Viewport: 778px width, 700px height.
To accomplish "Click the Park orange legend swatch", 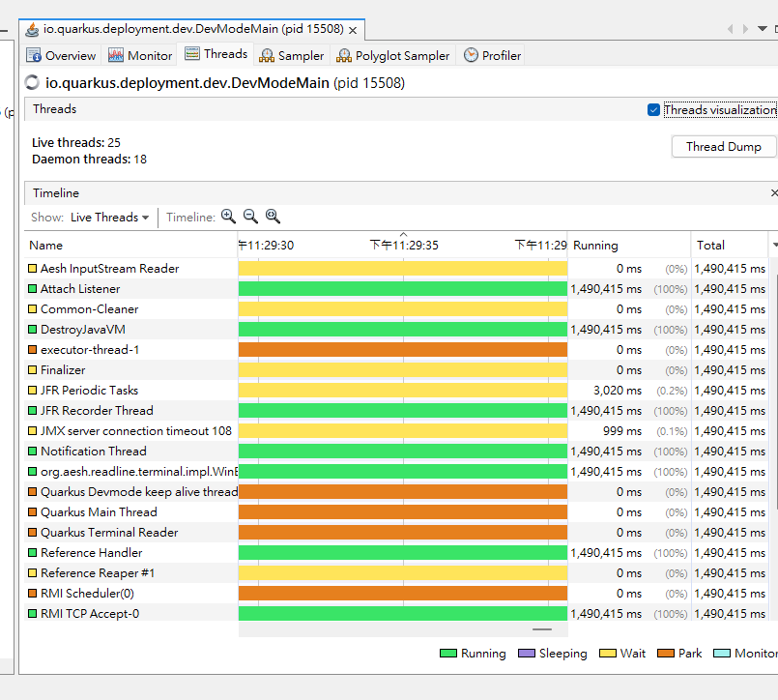I will (x=666, y=654).
